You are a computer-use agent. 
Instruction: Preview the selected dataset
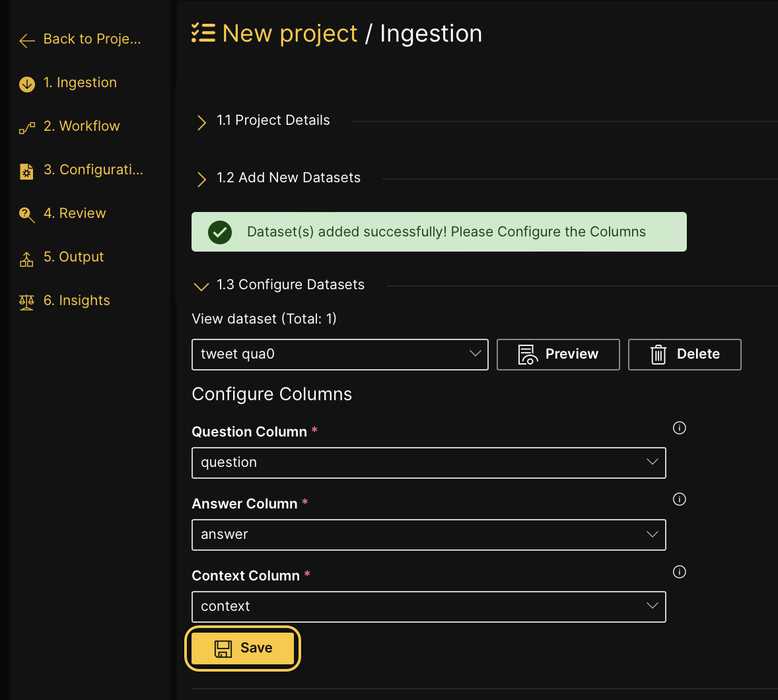coord(558,355)
